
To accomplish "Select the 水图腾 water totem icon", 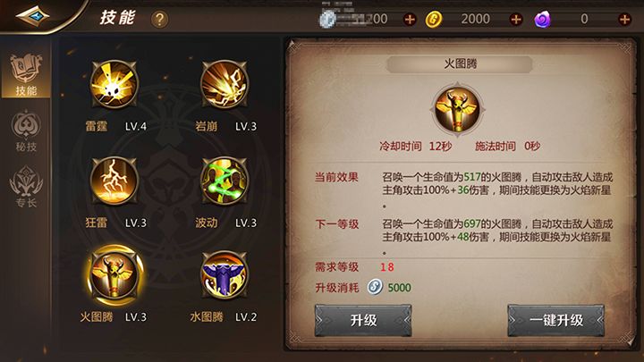I will coord(225,275).
